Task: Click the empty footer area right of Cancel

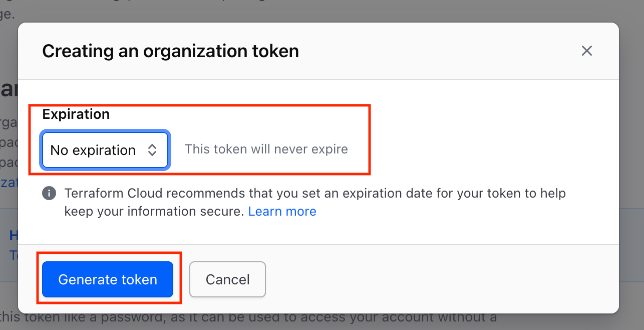Action: (441, 279)
